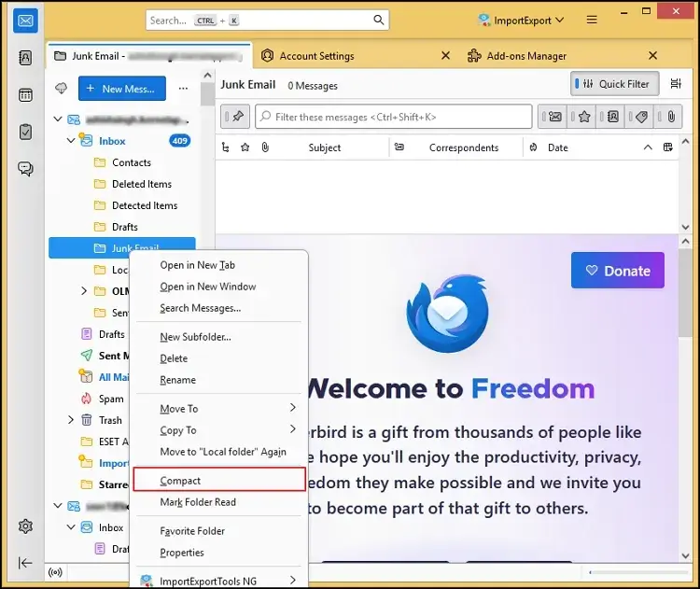Open the Chat space
This screenshot has height=589, width=700.
click(x=25, y=169)
